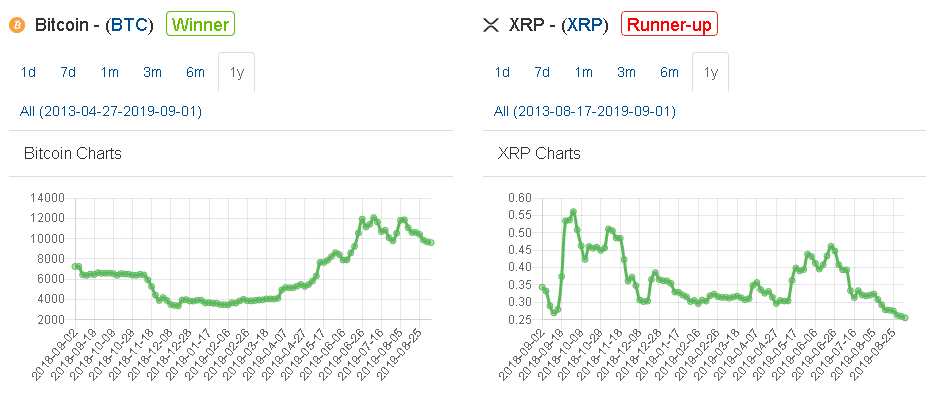Screen dimensions: 926x394
Task: Click the 0.60 label on XRP axis
Action: (520, 198)
